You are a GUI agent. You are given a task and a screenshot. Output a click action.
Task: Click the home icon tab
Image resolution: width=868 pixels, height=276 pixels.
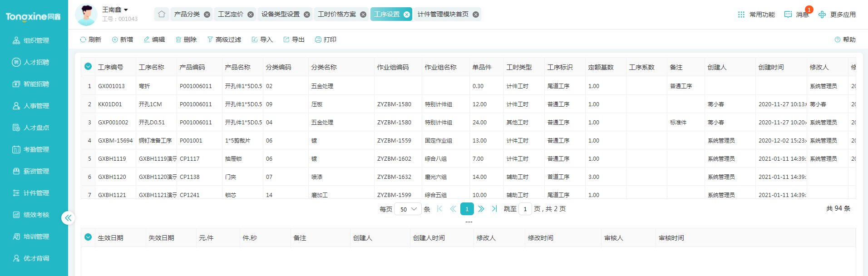point(161,14)
